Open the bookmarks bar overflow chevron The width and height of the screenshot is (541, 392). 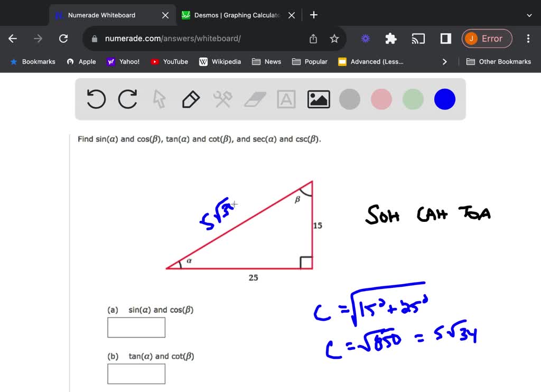pos(444,61)
